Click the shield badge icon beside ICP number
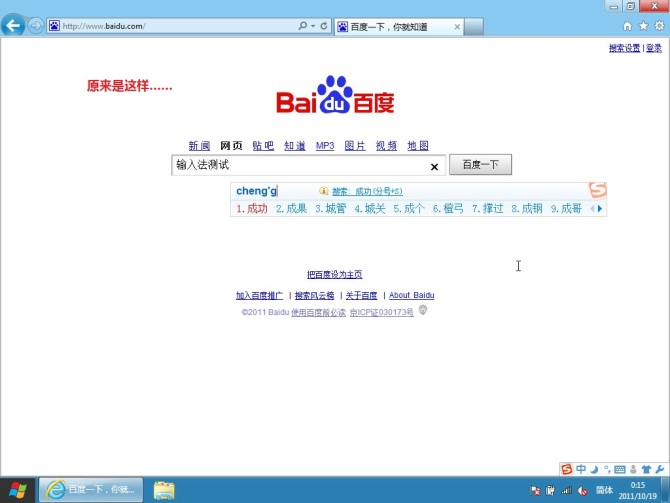This screenshot has height=503, width=670. [423, 310]
